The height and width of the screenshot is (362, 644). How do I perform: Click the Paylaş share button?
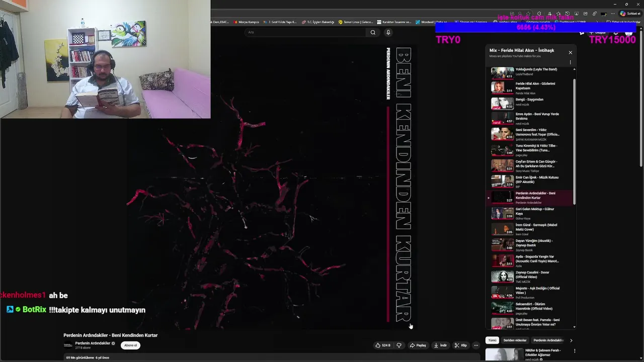418,345
